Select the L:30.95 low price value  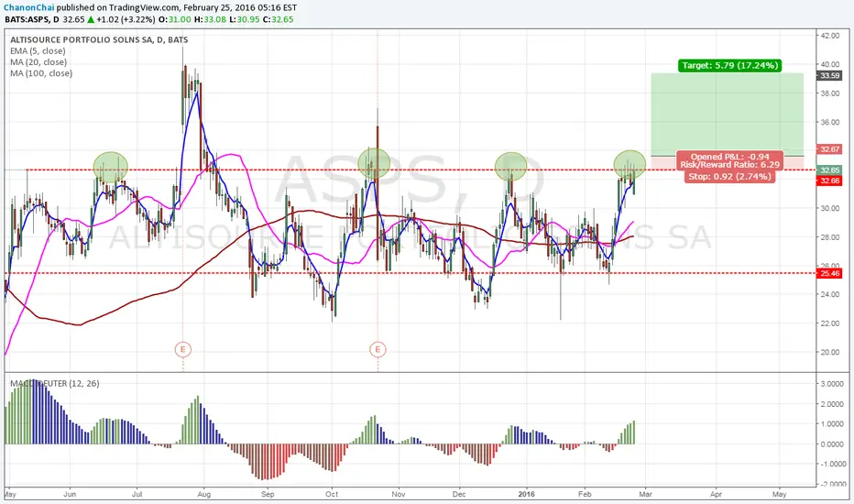(244, 19)
